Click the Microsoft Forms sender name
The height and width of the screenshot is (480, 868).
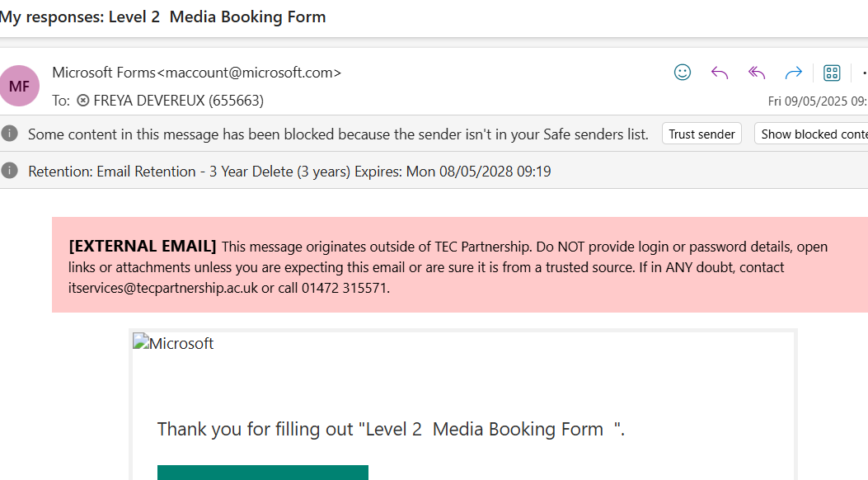pyautogui.click(x=196, y=73)
